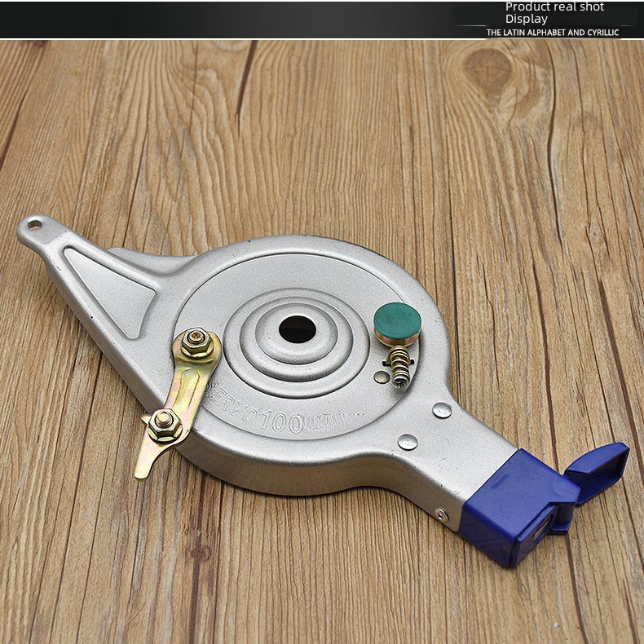644x644 pixels.
Task: Click the lower brass hex nut on lever
Action: tap(165, 424)
